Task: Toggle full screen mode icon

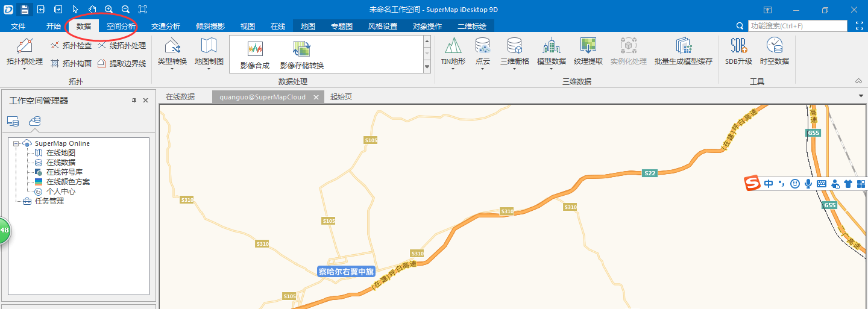Action: (x=860, y=26)
